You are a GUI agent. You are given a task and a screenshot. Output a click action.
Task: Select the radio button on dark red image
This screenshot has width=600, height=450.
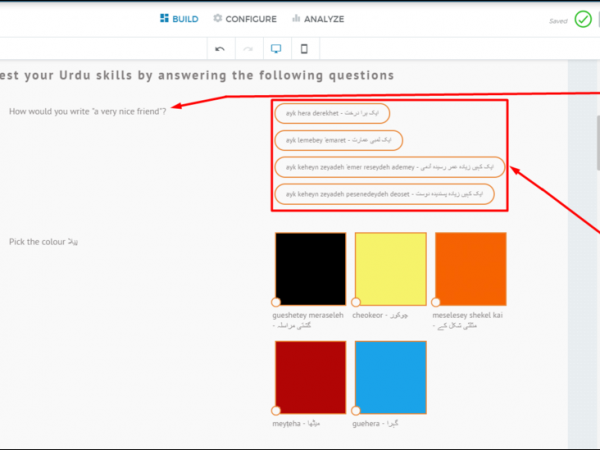click(x=276, y=410)
